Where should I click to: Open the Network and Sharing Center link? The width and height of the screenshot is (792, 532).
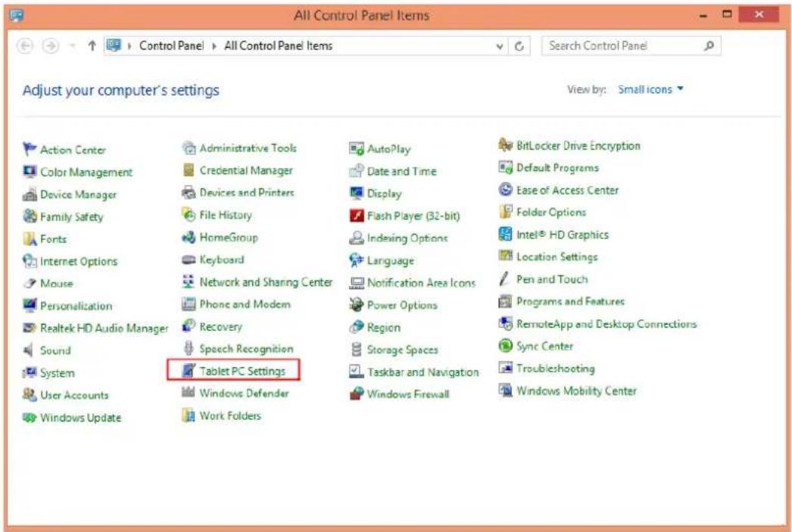[267, 282]
